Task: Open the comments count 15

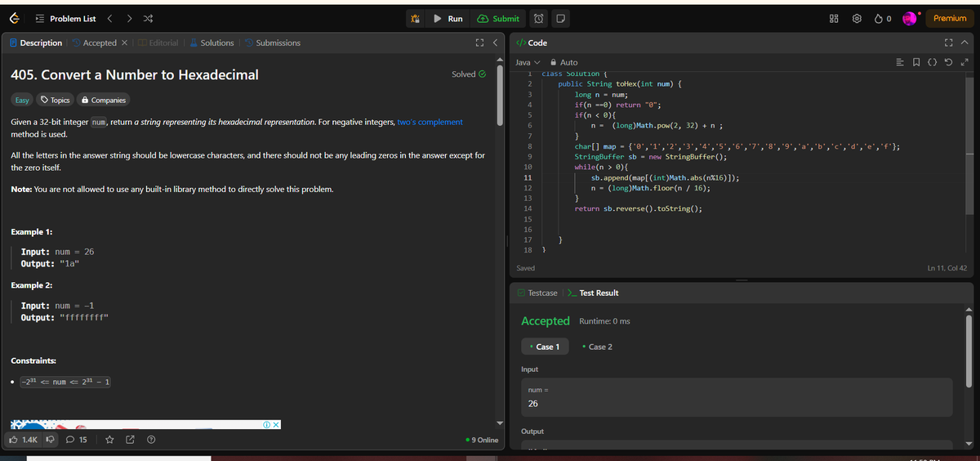Action: click(x=77, y=440)
